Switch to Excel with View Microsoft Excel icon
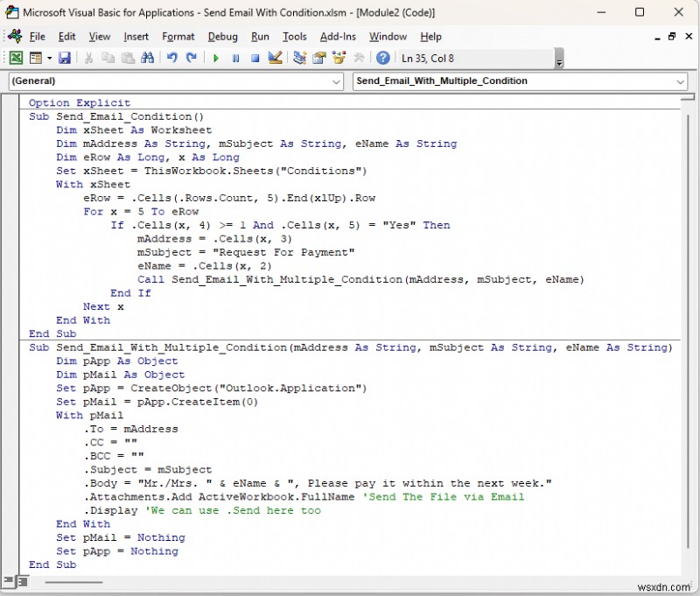Viewport: 700px width, 596px height. (16, 58)
